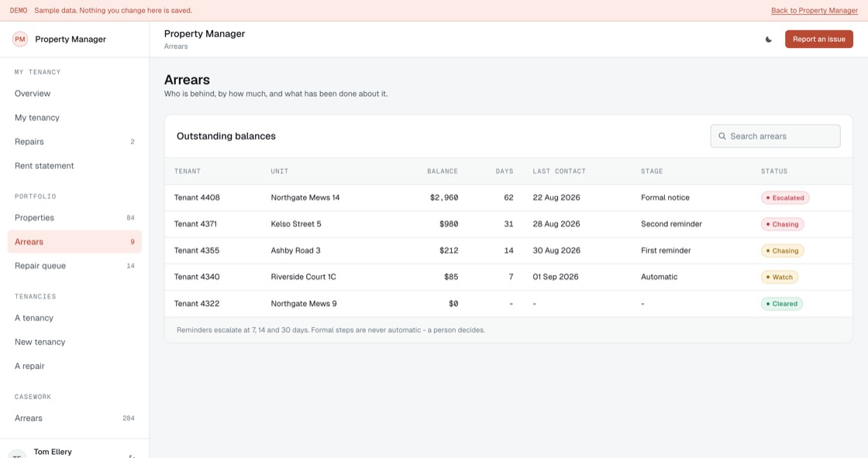Click the Formal notice stage
This screenshot has width=868, height=458.
(665, 198)
